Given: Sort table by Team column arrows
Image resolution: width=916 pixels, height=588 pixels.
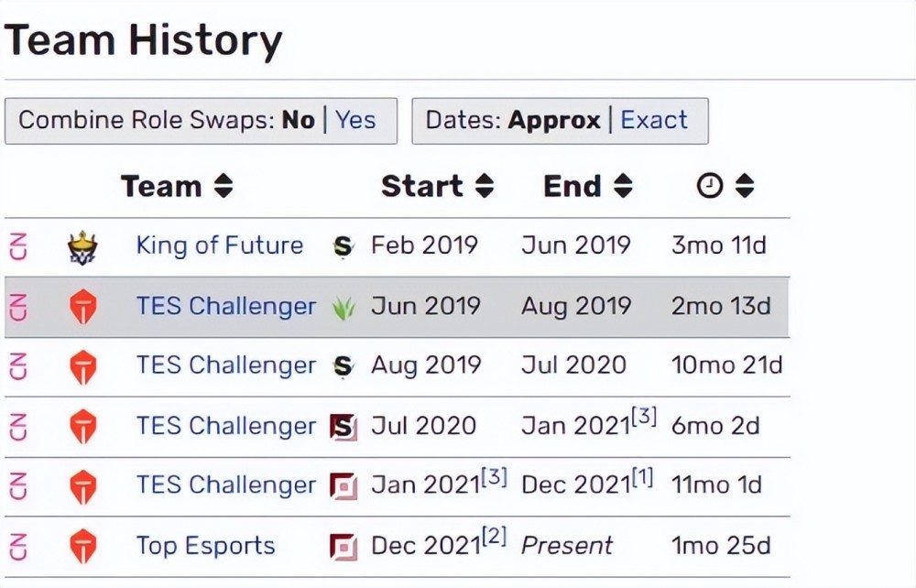Looking at the screenshot, I should 224,187.
